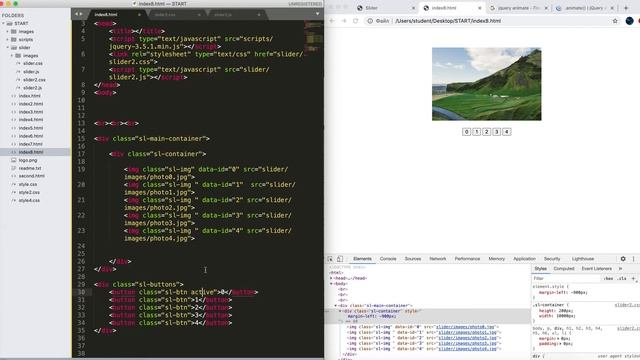Go forward in Chrome browser history
The image size is (640, 360).
[344, 21]
